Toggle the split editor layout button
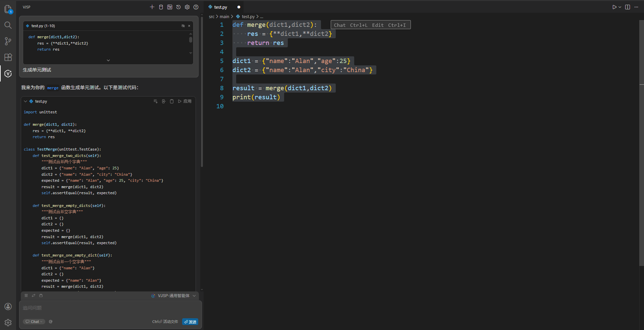 point(628,7)
